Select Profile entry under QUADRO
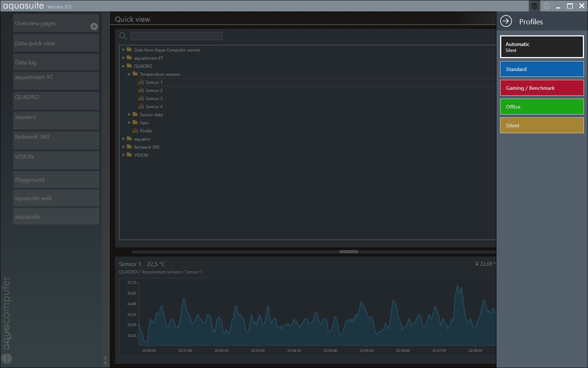The image size is (588, 368). (x=146, y=131)
